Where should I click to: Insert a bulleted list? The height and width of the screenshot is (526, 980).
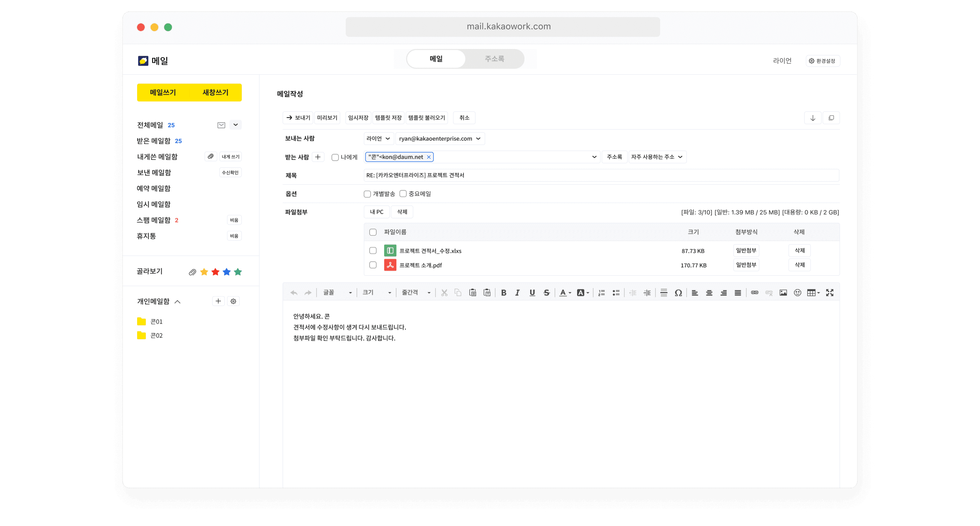(616, 293)
